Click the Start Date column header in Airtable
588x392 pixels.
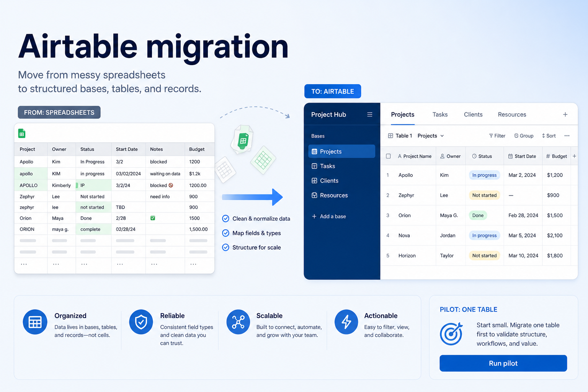[522, 156]
